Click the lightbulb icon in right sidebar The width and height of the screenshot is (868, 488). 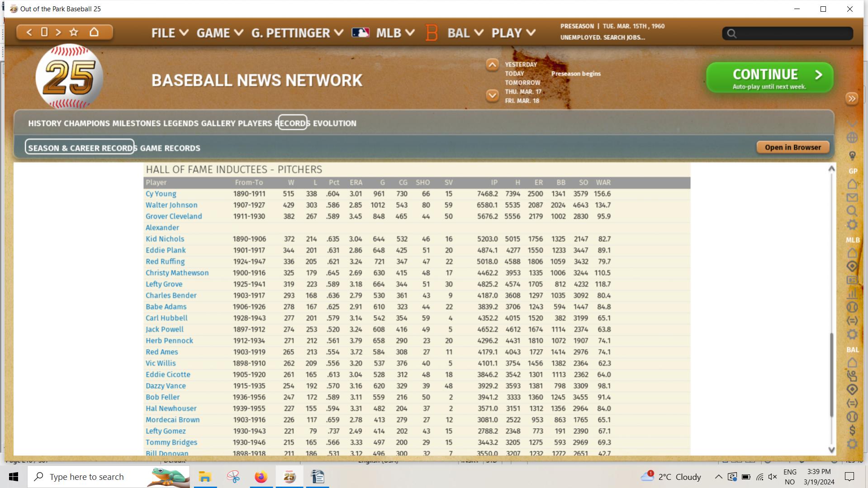click(x=852, y=156)
